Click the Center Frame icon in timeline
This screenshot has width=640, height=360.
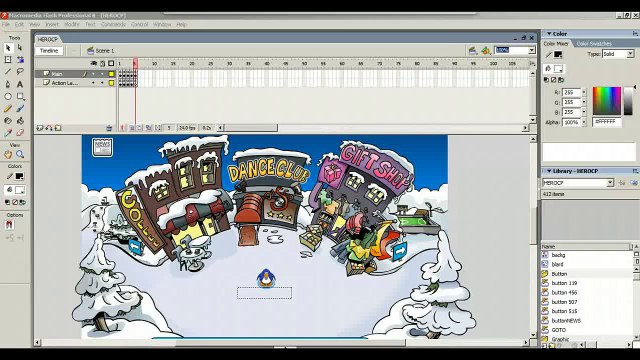point(122,128)
